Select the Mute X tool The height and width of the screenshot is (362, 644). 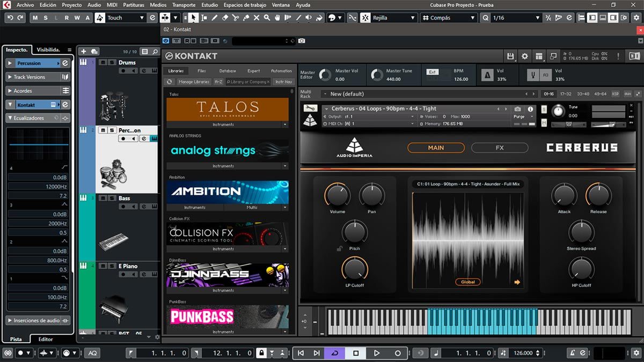pos(257,18)
